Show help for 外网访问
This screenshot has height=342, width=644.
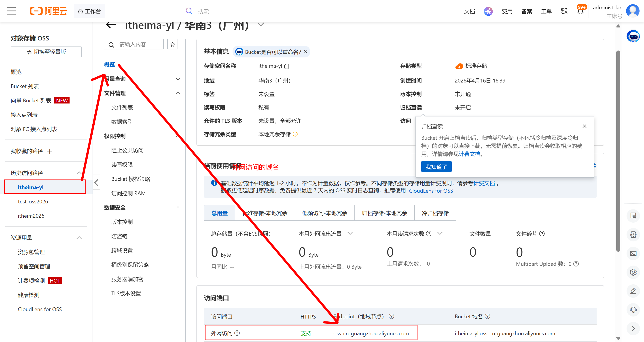click(x=237, y=333)
